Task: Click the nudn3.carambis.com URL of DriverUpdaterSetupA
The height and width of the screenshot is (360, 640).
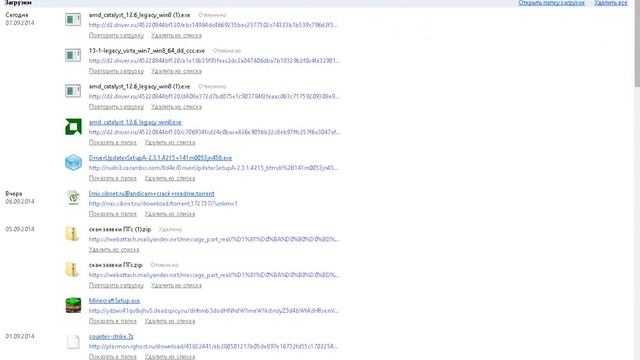Action: point(214,168)
